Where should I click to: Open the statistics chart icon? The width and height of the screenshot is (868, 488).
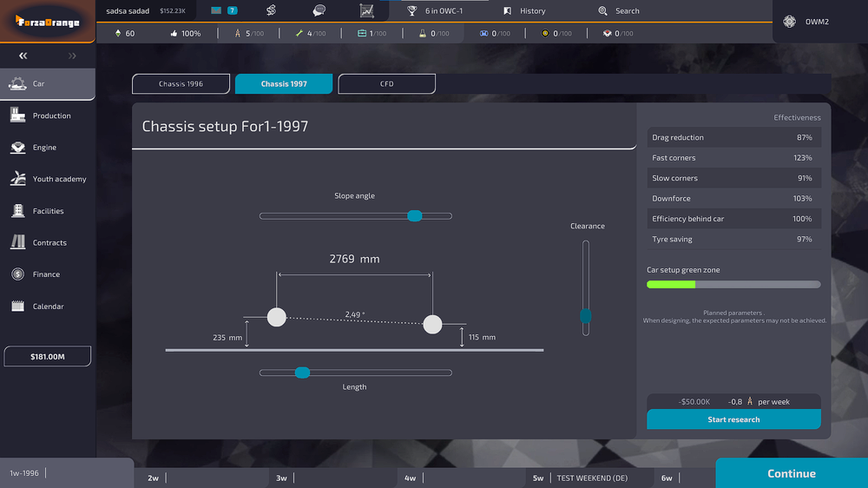(366, 10)
